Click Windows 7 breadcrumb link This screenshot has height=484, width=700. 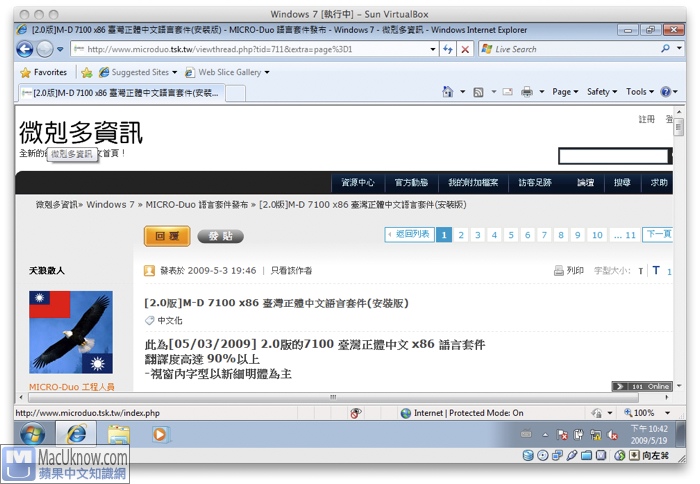pos(110,204)
